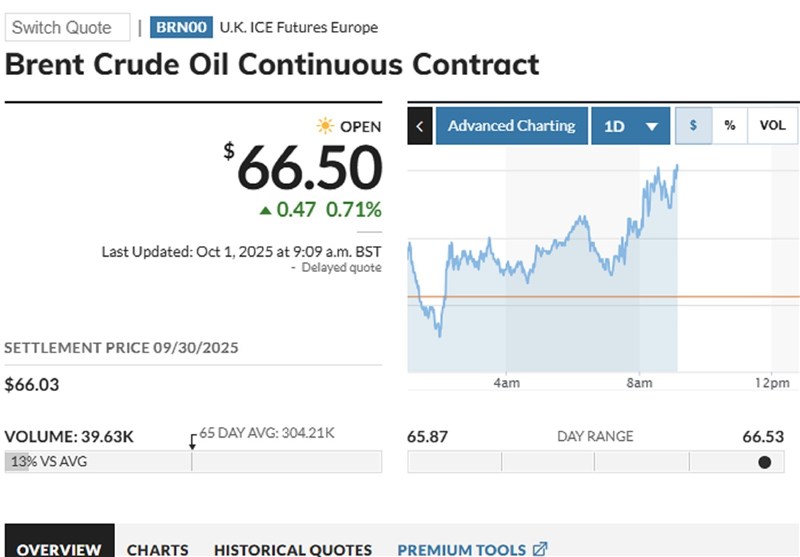Click the dropdown arrow next to 1D
Image resolution: width=800 pixels, height=557 pixels.
[652, 127]
